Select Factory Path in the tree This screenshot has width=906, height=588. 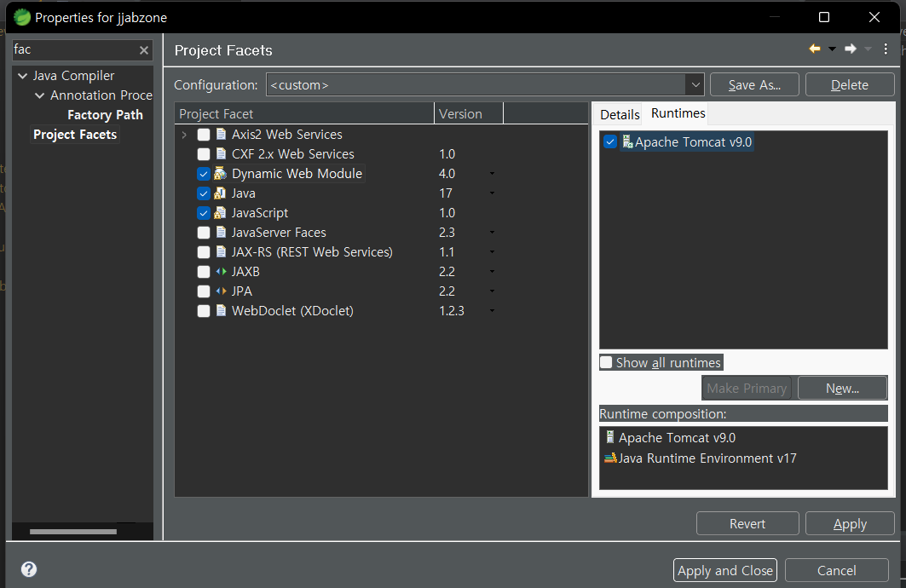(x=105, y=115)
